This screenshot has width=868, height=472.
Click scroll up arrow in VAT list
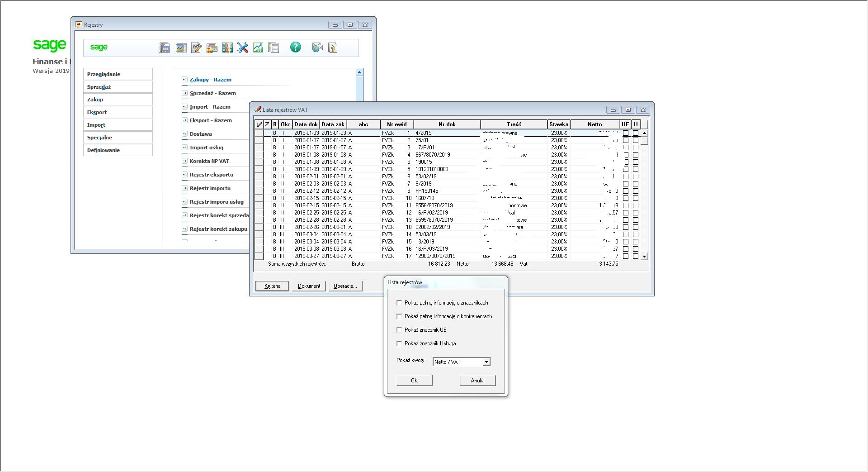[645, 133]
